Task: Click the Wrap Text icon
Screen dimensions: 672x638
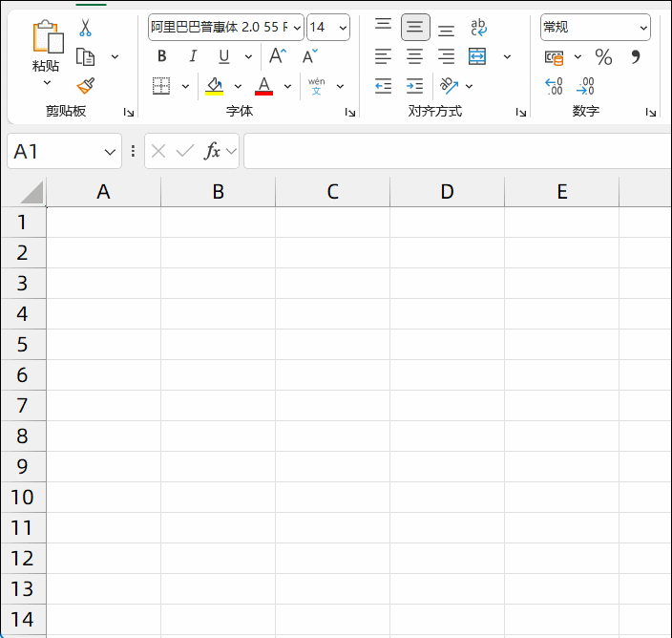Action: pyautogui.click(x=478, y=28)
